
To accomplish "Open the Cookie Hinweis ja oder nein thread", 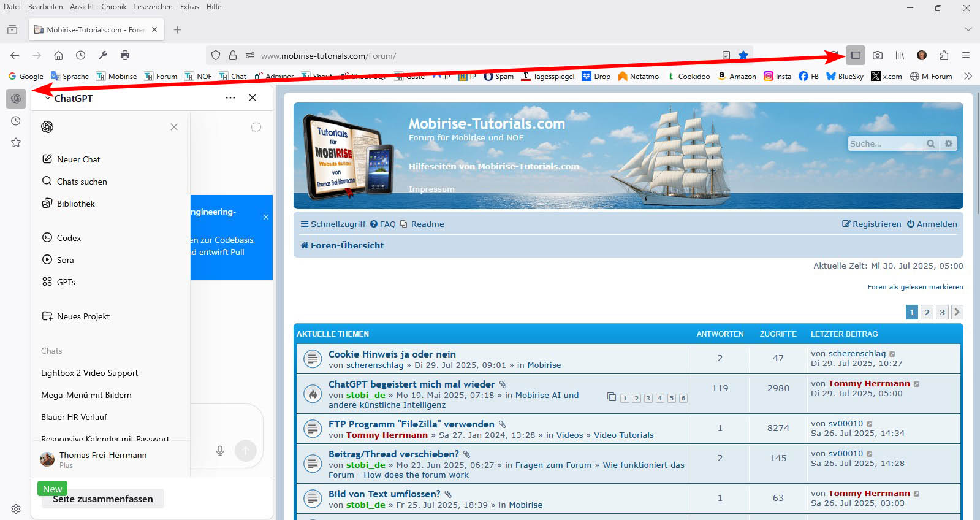I will [x=392, y=354].
